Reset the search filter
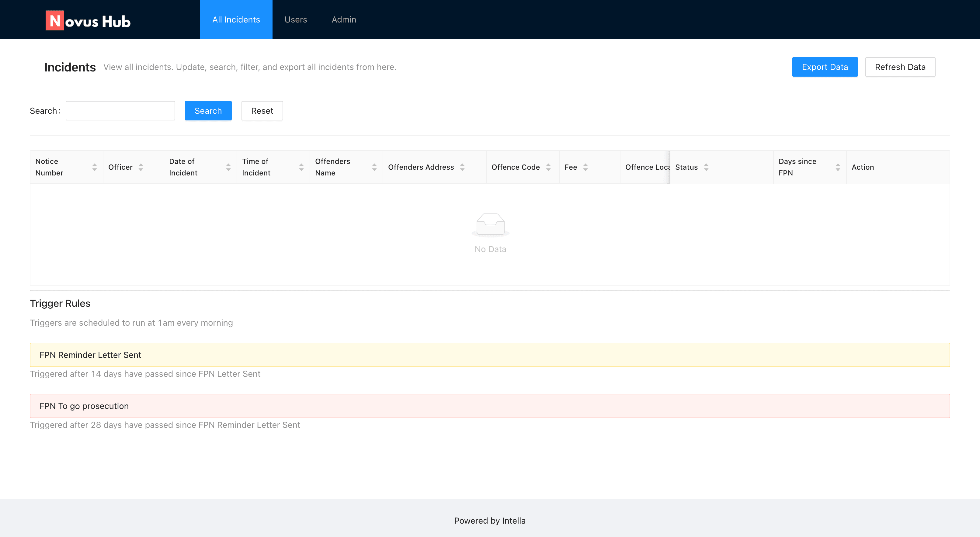 point(262,111)
